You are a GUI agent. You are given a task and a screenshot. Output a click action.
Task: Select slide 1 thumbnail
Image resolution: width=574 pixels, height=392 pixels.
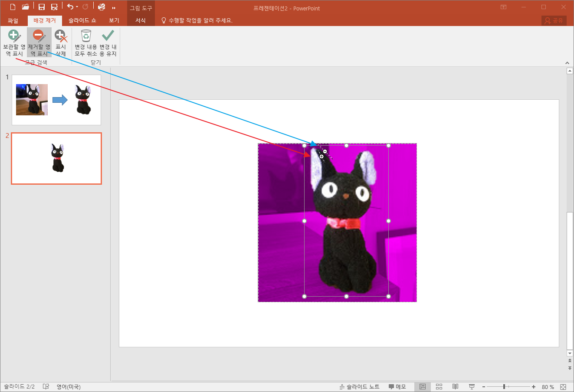56,100
